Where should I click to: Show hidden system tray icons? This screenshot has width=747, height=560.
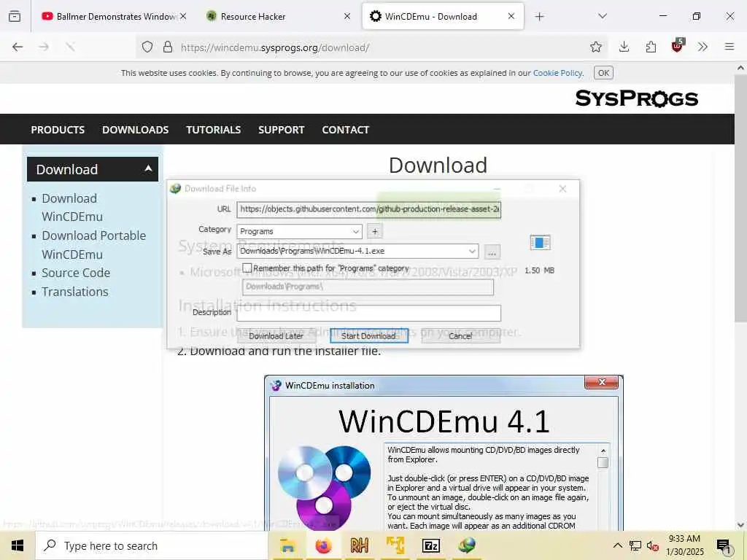point(617,545)
